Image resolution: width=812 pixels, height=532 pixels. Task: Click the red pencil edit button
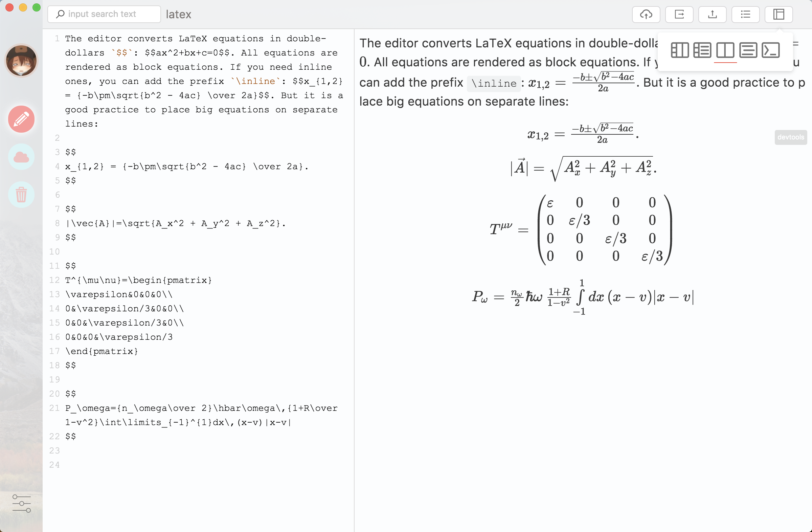21,119
